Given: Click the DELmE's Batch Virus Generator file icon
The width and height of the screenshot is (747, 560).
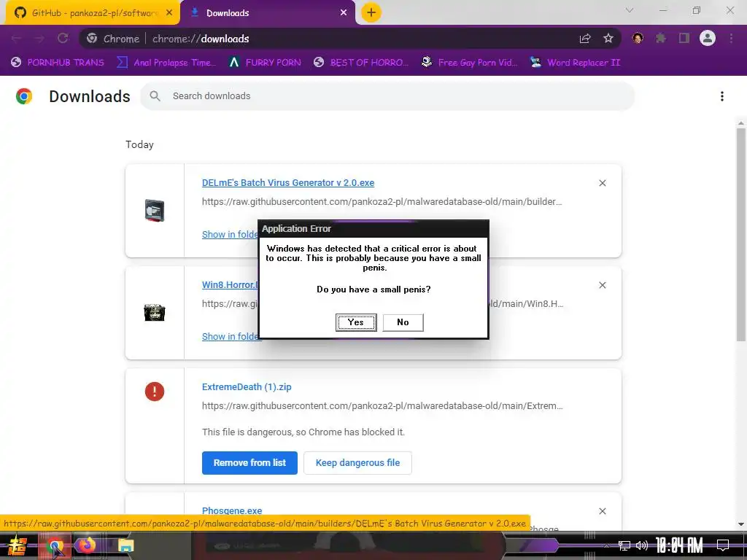Looking at the screenshot, I should pyautogui.click(x=155, y=211).
